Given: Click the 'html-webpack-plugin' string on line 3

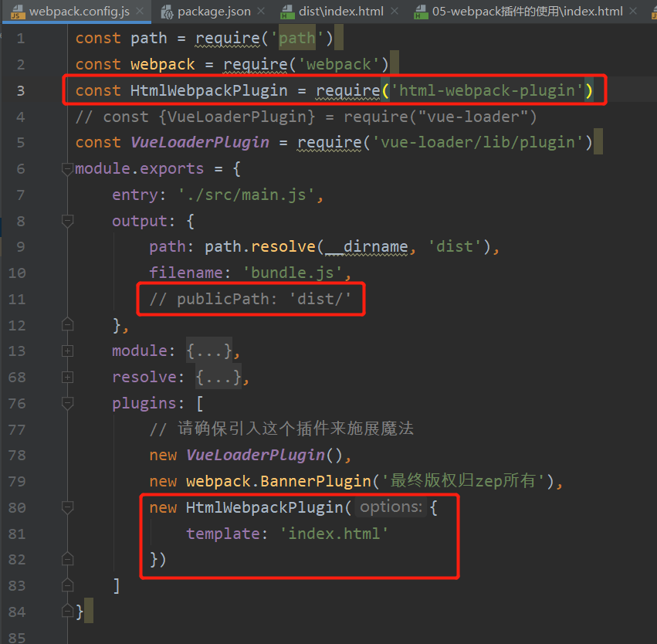Looking at the screenshot, I should tap(487, 90).
